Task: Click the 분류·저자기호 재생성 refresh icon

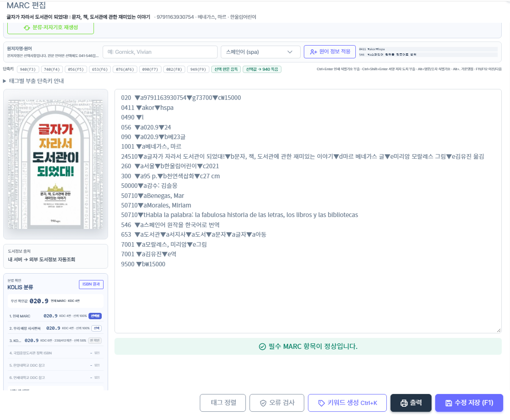Action: point(27,28)
